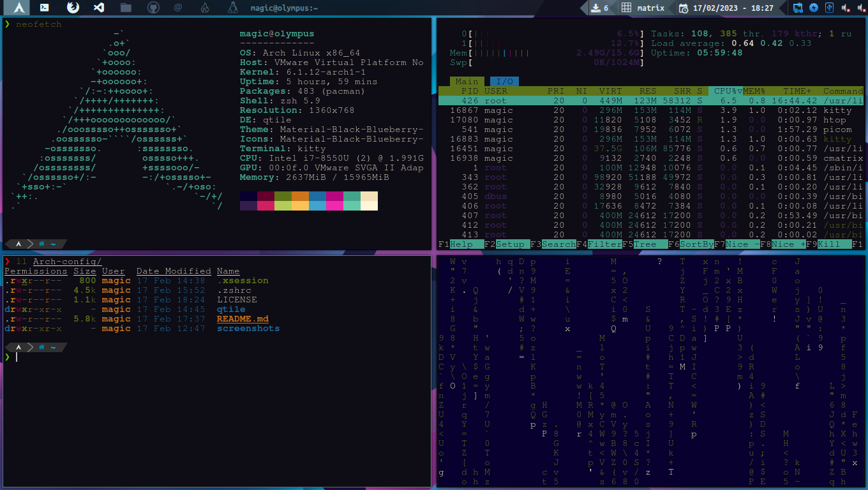Click the qtile directory name

231,309
